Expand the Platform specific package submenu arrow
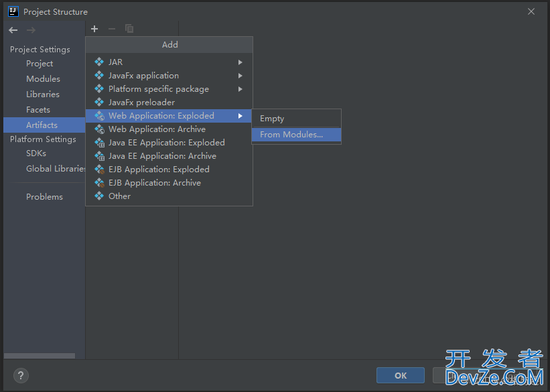This screenshot has height=392, width=550. 240,89
